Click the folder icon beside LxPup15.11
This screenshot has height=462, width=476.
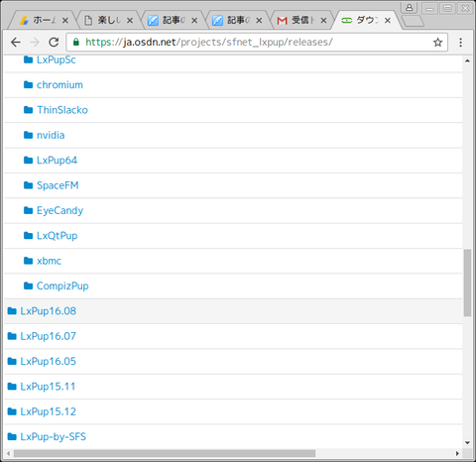(x=12, y=387)
